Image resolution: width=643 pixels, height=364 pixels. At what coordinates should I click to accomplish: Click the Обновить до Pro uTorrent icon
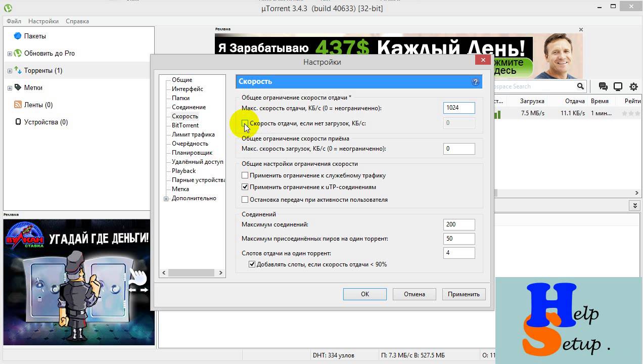pyautogui.click(x=18, y=53)
